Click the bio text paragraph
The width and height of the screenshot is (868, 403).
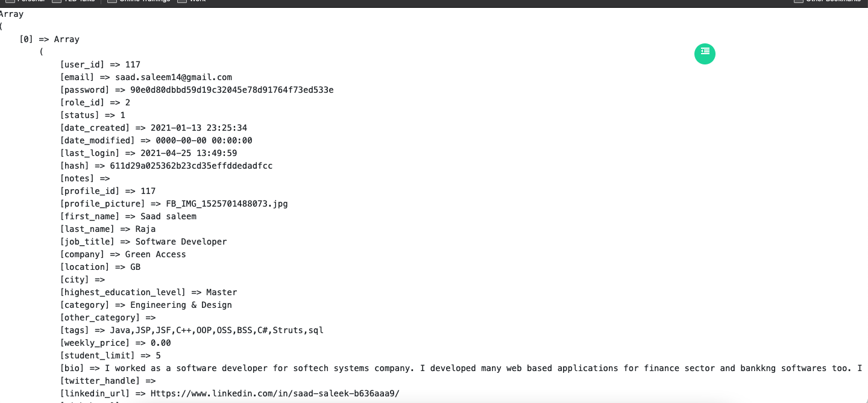(x=483, y=368)
